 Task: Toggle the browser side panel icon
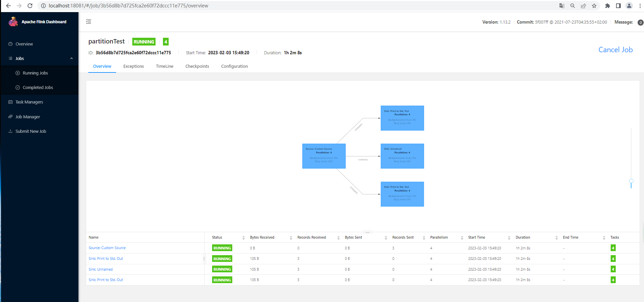[x=618, y=6]
